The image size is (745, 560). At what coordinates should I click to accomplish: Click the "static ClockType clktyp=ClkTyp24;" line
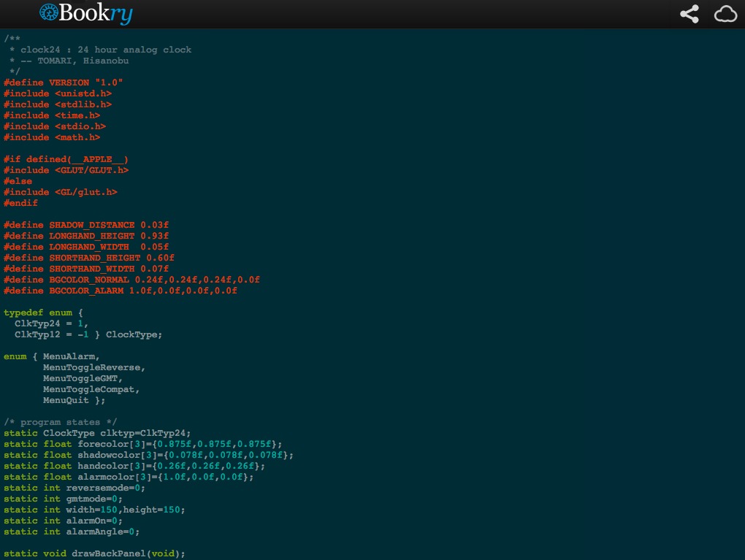[x=97, y=433]
